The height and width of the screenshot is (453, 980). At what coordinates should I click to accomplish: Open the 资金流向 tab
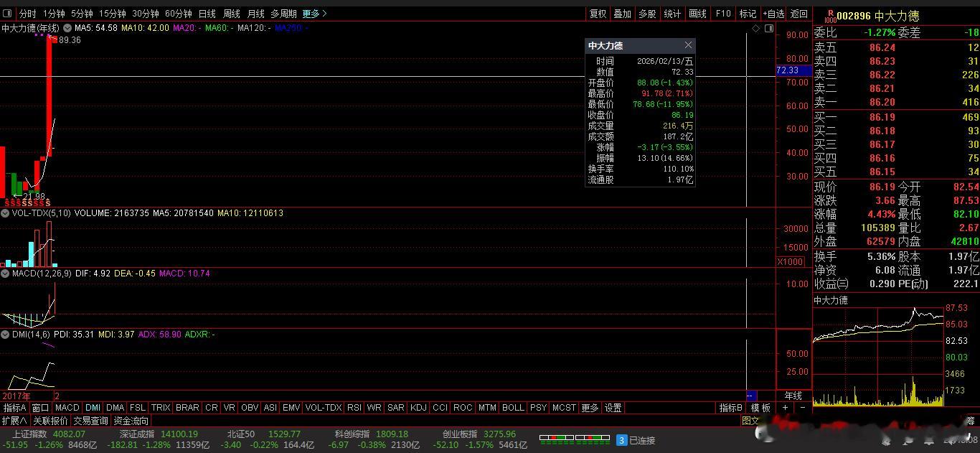coord(131,421)
